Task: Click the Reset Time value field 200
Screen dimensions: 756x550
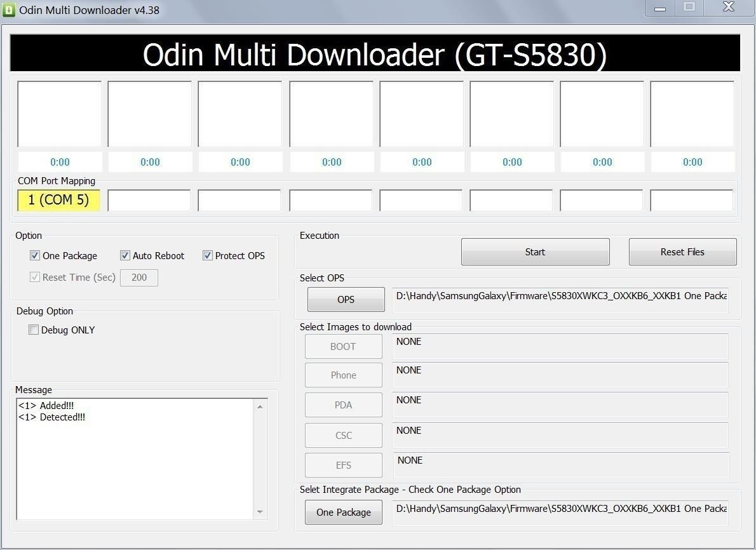Action: coord(139,278)
